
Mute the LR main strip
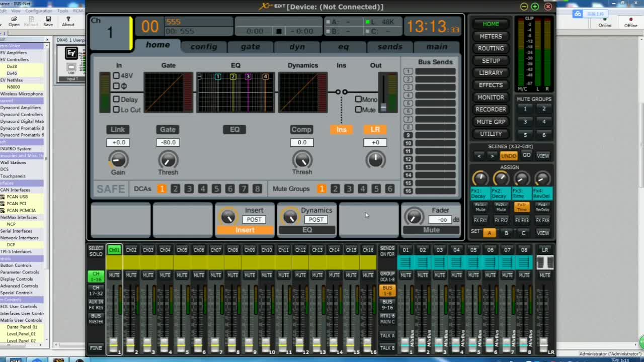click(x=545, y=275)
